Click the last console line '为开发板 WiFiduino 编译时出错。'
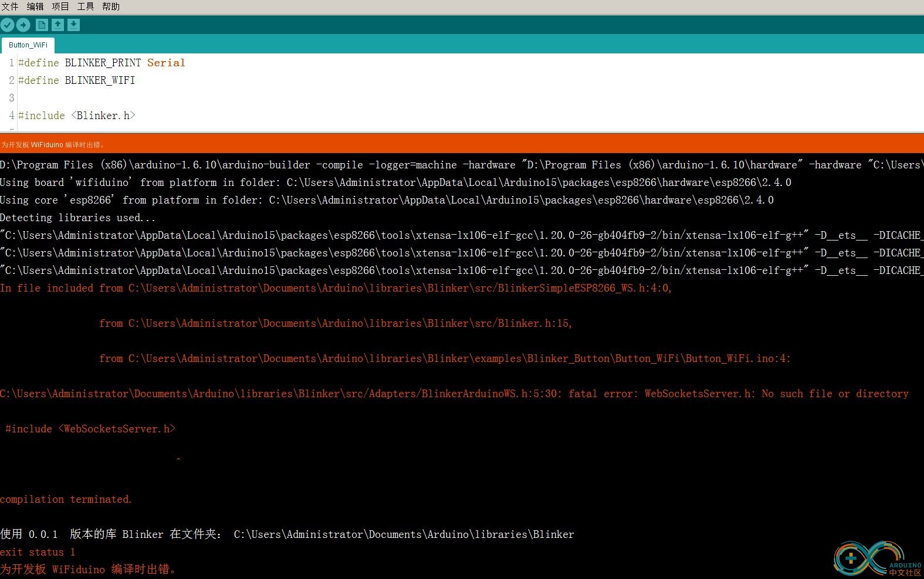 click(x=88, y=569)
